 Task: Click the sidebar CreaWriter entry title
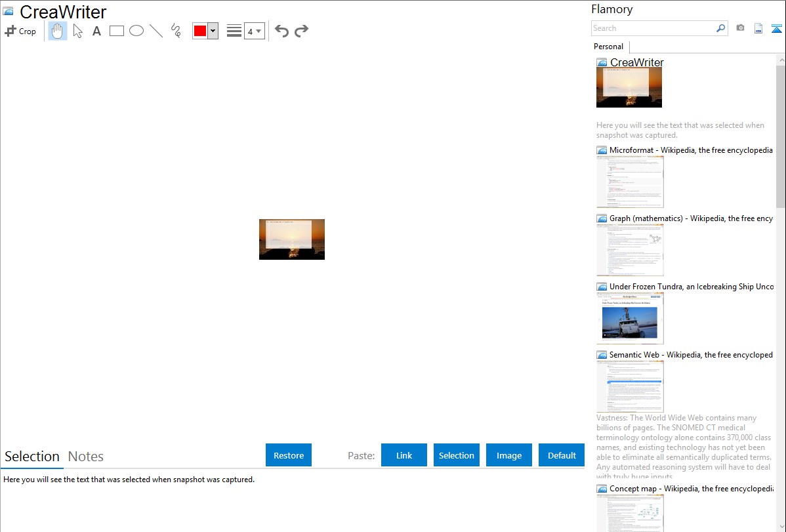(x=636, y=62)
